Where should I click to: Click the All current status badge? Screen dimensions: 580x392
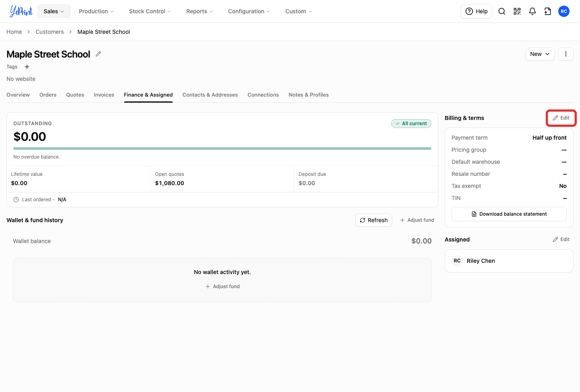click(411, 124)
